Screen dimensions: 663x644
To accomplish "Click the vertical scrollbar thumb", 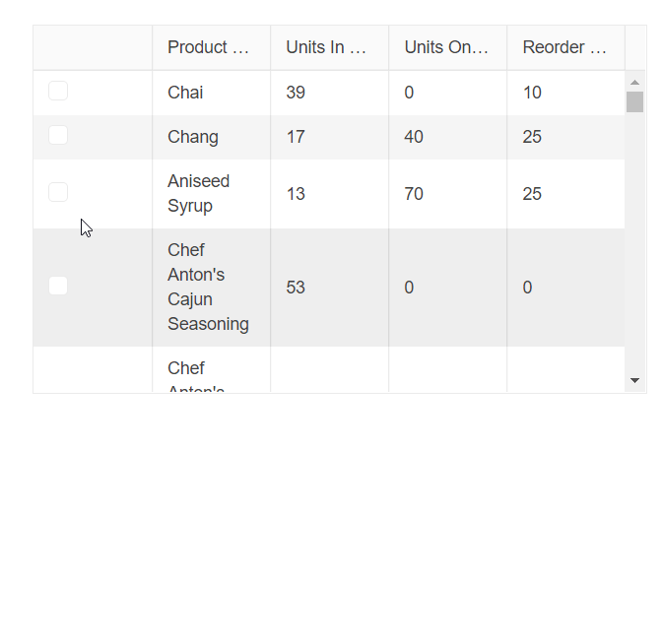I will 634,101.
